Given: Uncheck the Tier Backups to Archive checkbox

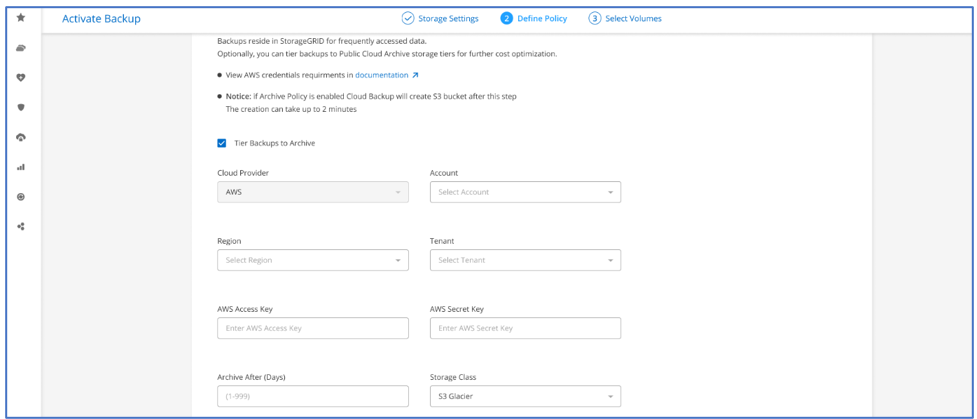Looking at the screenshot, I should tap(222, 143).
